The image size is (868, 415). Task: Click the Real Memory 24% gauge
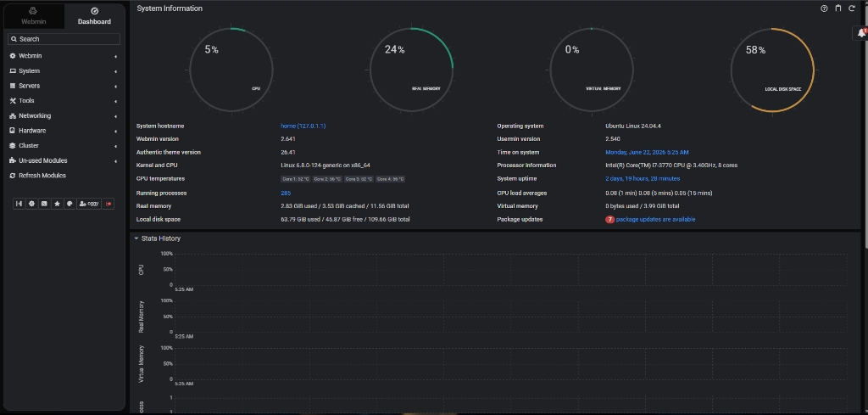coord(412,70)
